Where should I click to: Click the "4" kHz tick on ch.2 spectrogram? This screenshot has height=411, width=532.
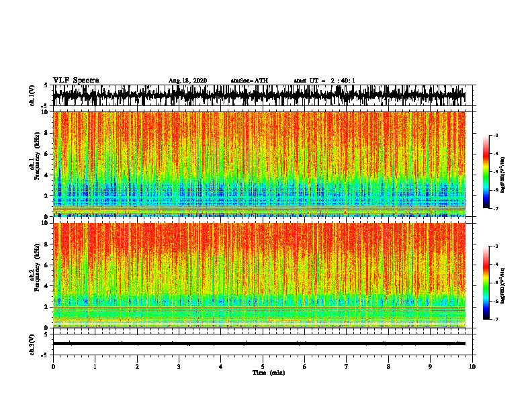pyautogui.click(x=46, y=286)
